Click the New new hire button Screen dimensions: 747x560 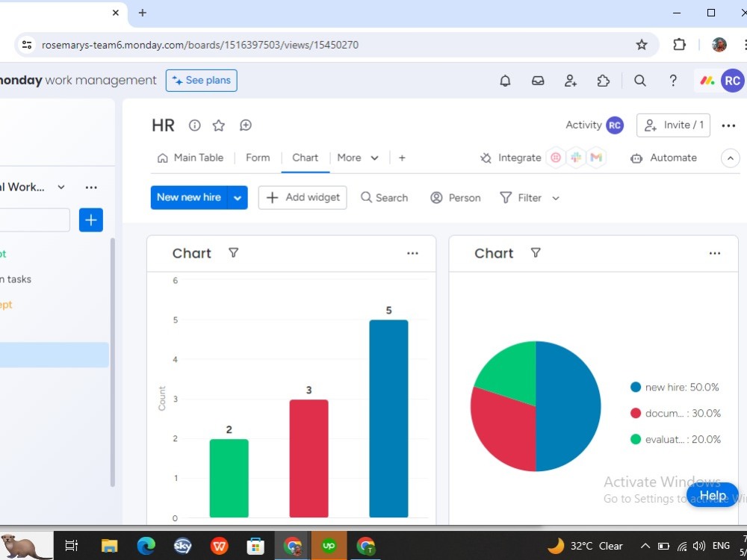pos(189,198)
